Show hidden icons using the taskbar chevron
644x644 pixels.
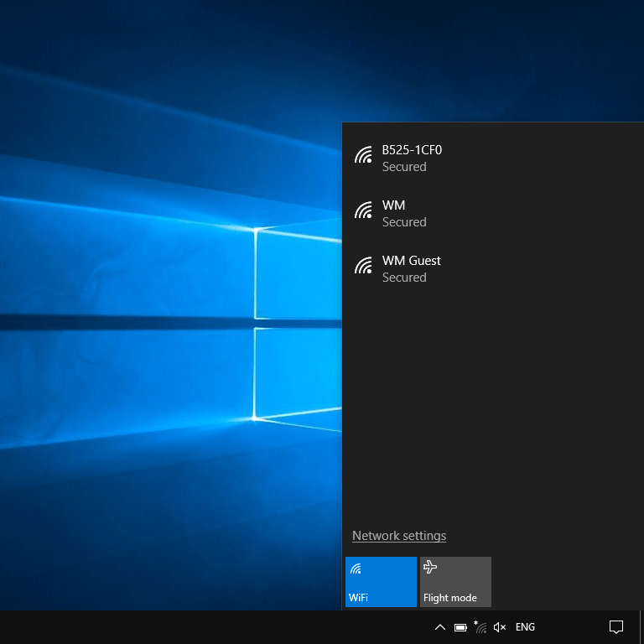tap(439, 627)
